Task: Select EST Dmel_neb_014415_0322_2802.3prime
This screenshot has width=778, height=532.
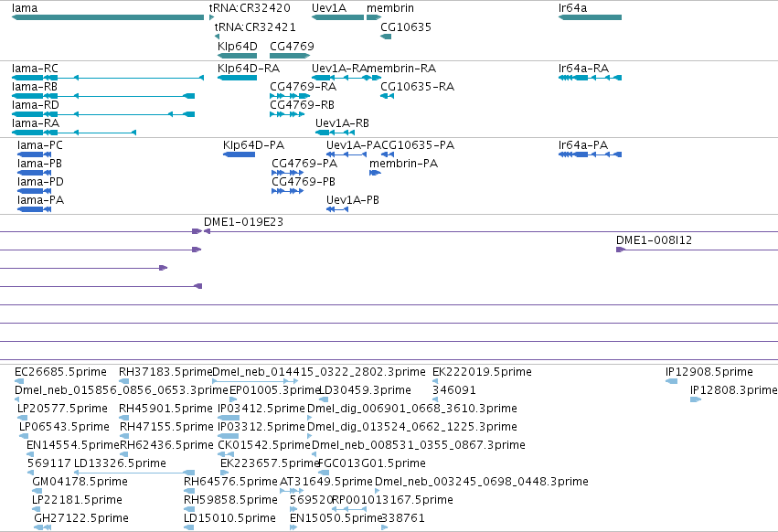Action: 318,372
